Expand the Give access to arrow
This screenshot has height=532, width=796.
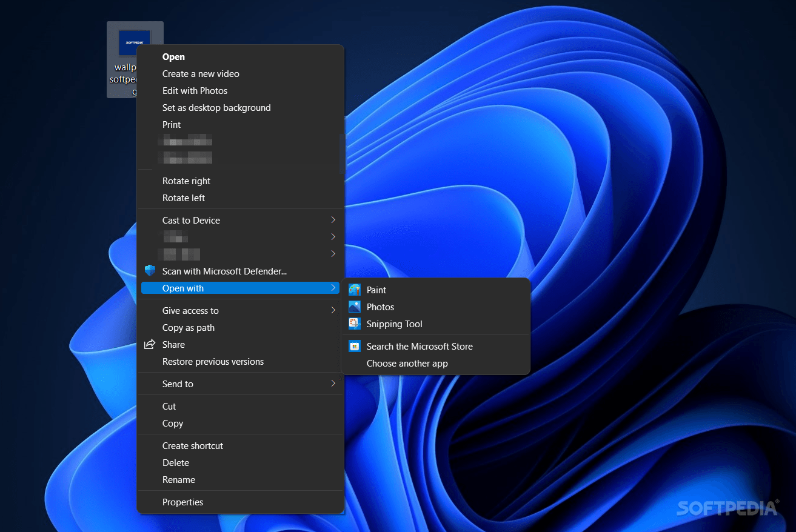point(333,310)
